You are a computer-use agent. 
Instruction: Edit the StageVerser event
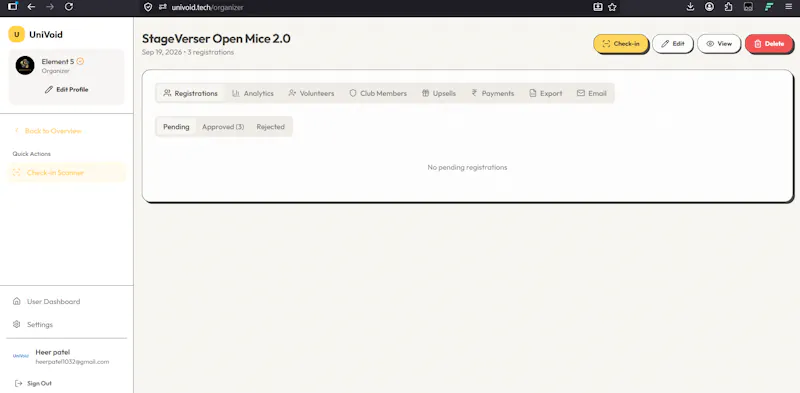click(672, 44)
